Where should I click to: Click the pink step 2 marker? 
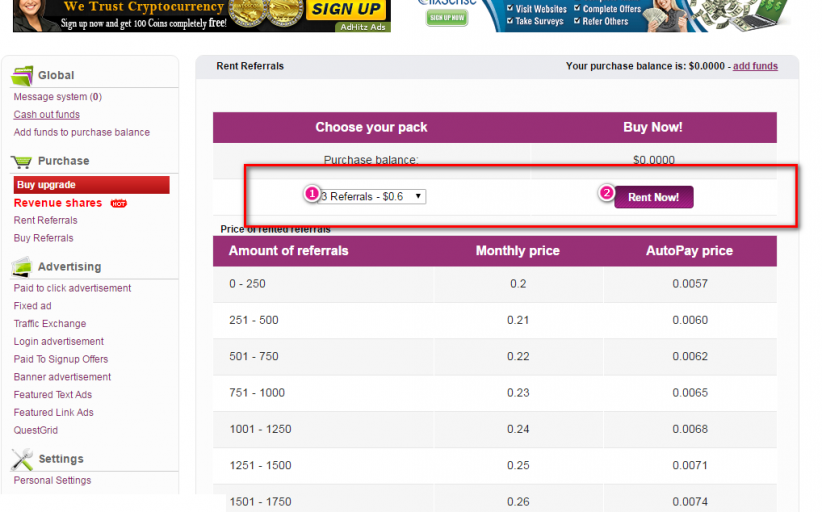click(606, 194)
